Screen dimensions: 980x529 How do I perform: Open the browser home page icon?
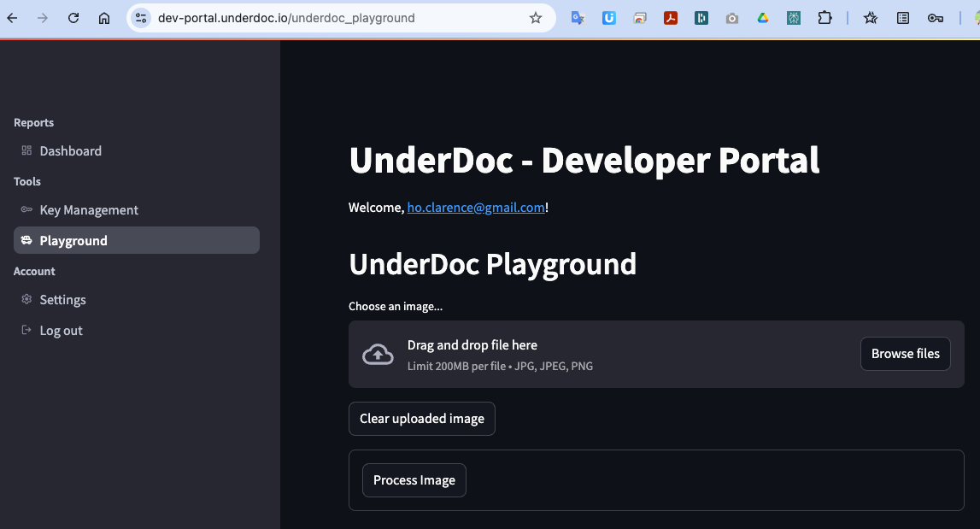pyautogui.click(x=104, y=18)
